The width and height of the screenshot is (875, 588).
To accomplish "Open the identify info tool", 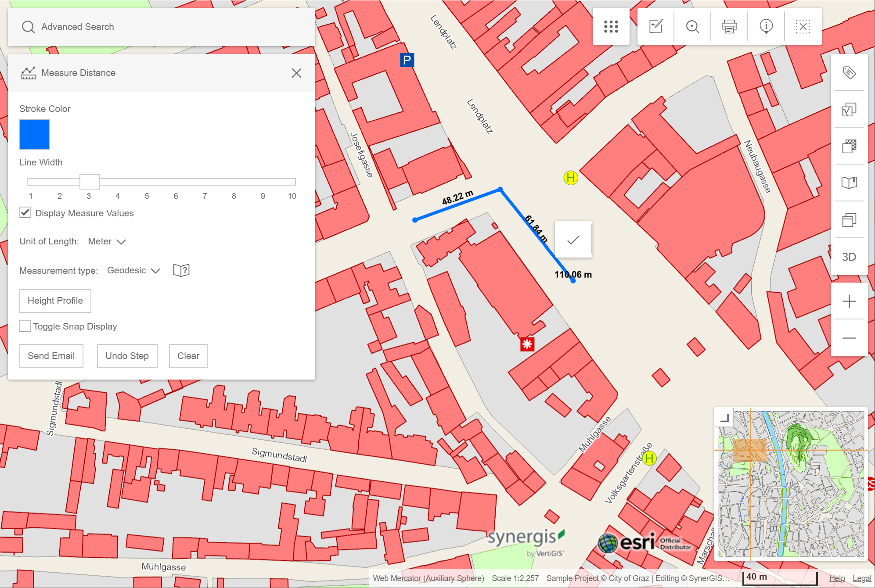I will click(x=766, y=26).
